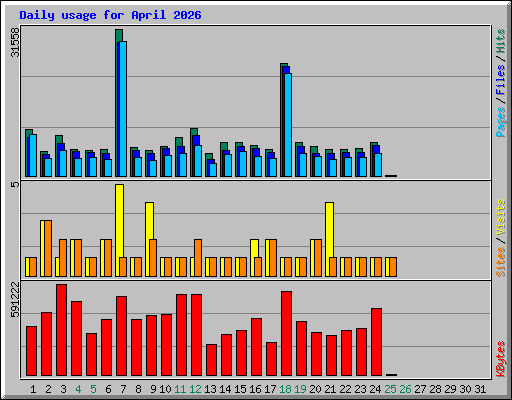This screenshot has width=512, height=400.
Task: Click the 'Daily usage for April 2026' title
Action: tap(110, 15)
